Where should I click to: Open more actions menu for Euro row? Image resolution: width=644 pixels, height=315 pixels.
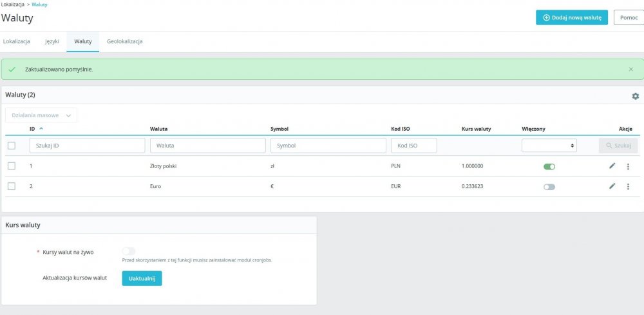(x=627, y=186)
